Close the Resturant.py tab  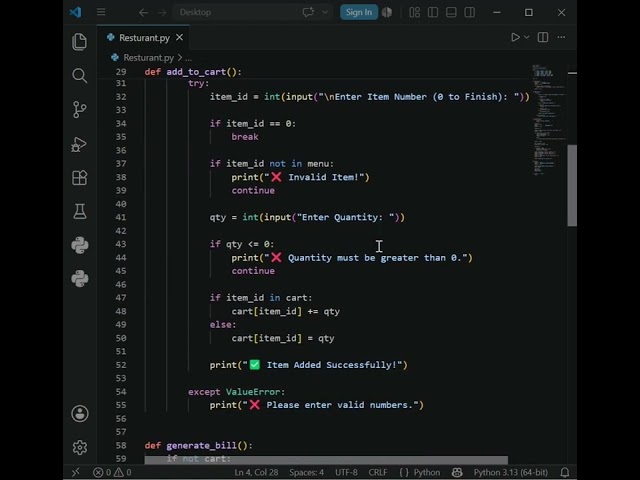(180, 37)
